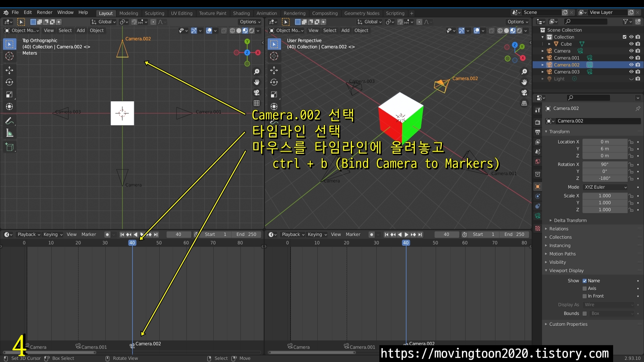
Task: Select the Rotate tool in left viewport
Action: click(9, 82)
